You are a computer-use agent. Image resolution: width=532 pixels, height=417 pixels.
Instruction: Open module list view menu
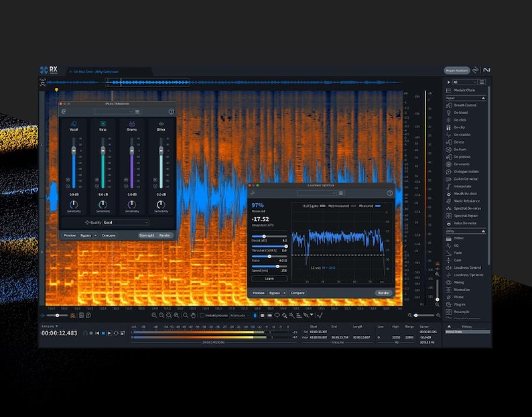482,82
